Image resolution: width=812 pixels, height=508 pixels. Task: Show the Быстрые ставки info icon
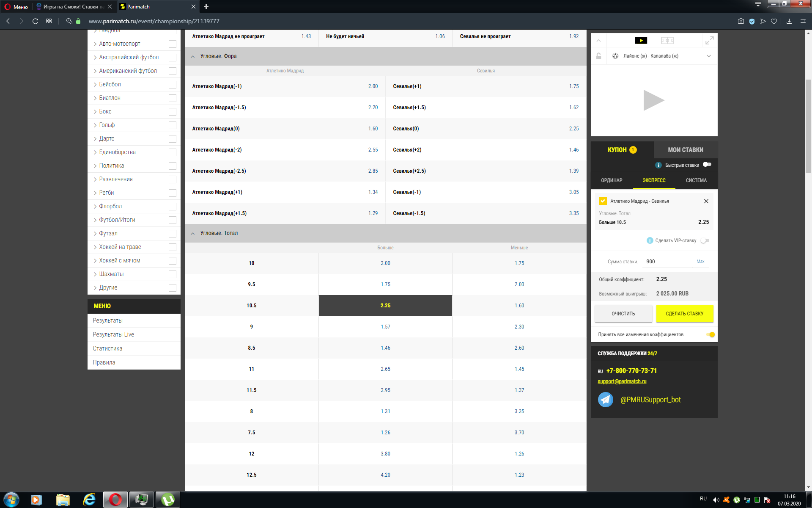point(658,165)
